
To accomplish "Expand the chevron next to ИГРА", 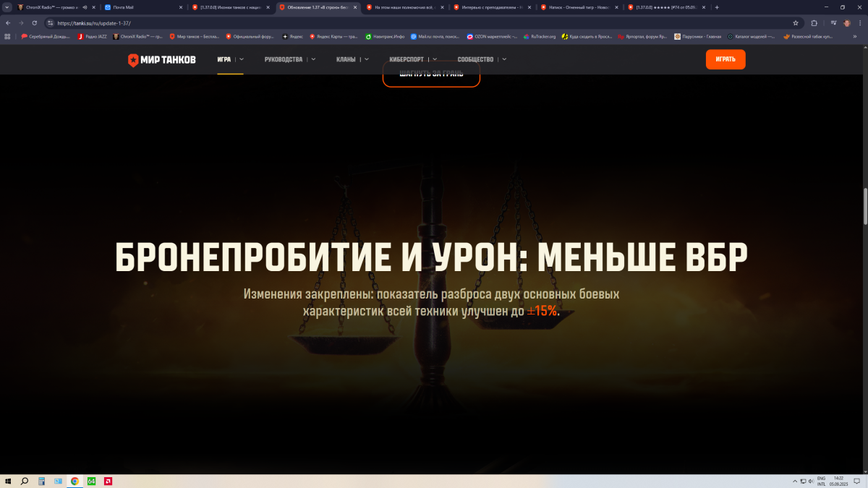I will 242,59.
